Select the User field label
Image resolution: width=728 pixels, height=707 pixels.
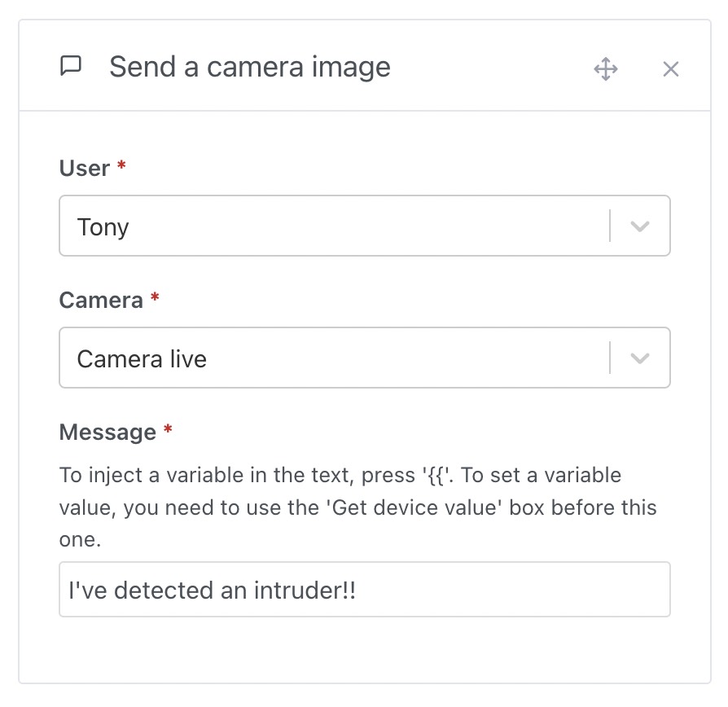[x=85, y=168]
